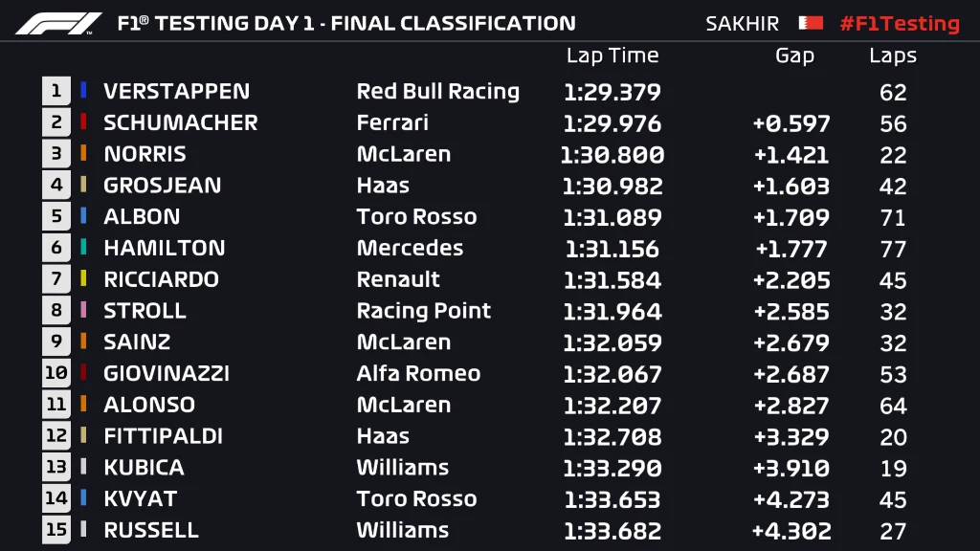Select Norris's lap time 1:30.800
The height and width of the screenshot is (551, 980).
click(x=612, y=154)
